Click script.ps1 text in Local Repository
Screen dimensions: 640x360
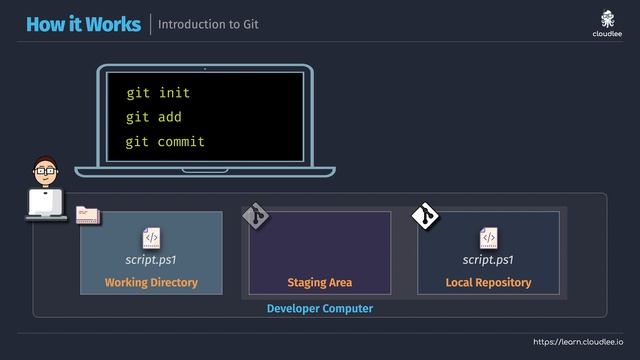pos(488,260)
